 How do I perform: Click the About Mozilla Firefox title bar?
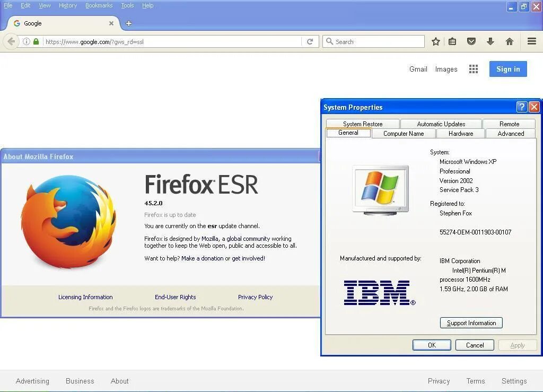point(160,156)
